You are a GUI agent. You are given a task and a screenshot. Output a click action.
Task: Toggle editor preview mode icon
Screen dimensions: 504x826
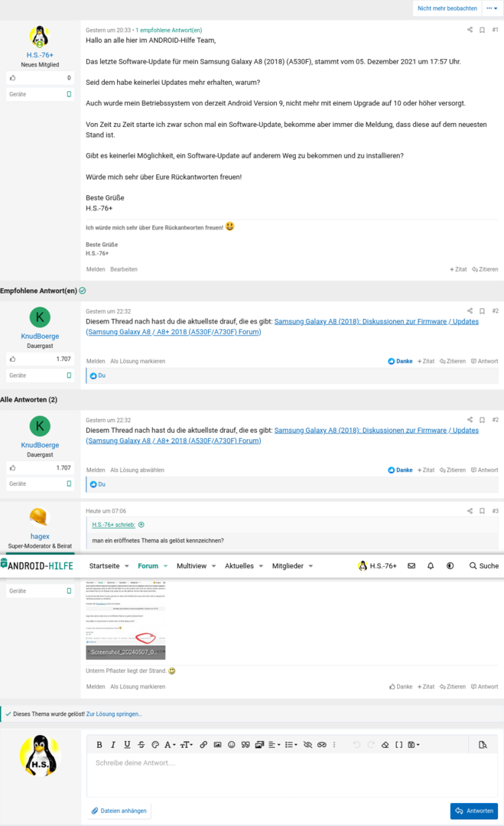(482, 744)
